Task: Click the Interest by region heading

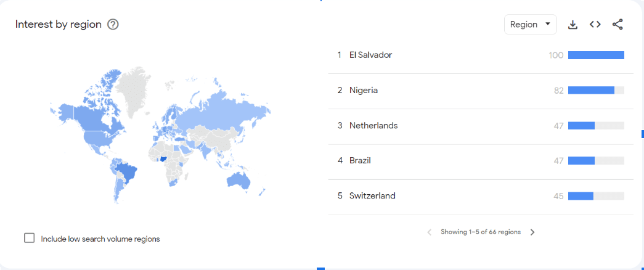Action: (59, 25)
